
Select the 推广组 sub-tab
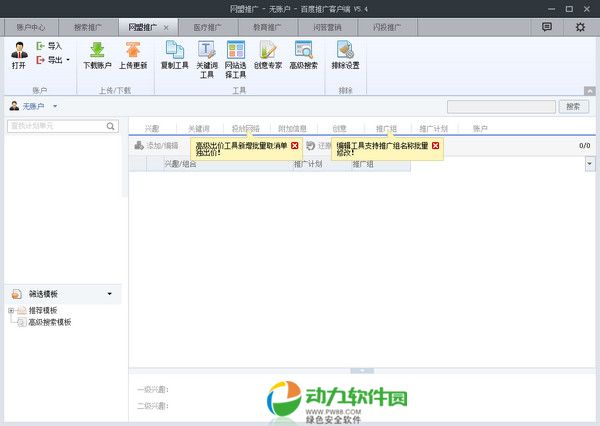(386, 129)
